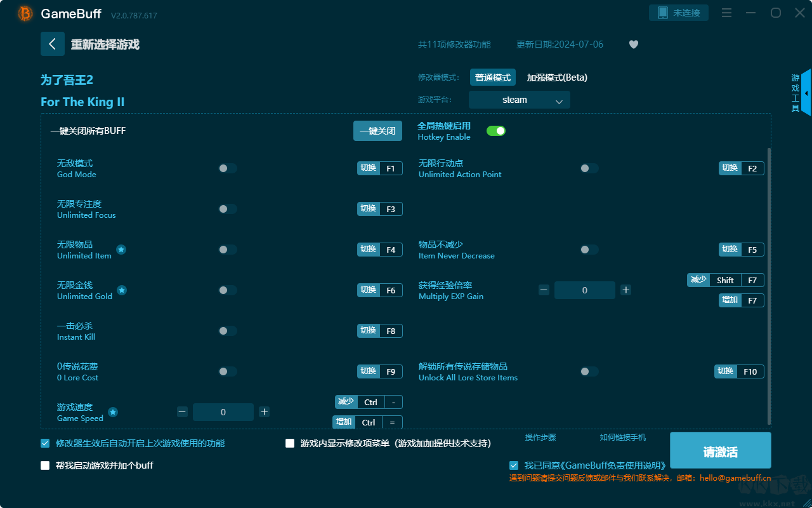Click EXP 减少 Shift F7 hotkey button
The image size is (812, 508).
(x=726, y=280)
